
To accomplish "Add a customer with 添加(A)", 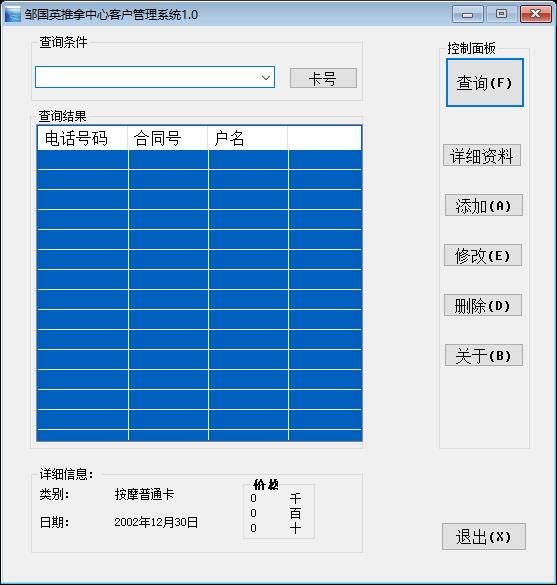I will [x=484, y=205].
